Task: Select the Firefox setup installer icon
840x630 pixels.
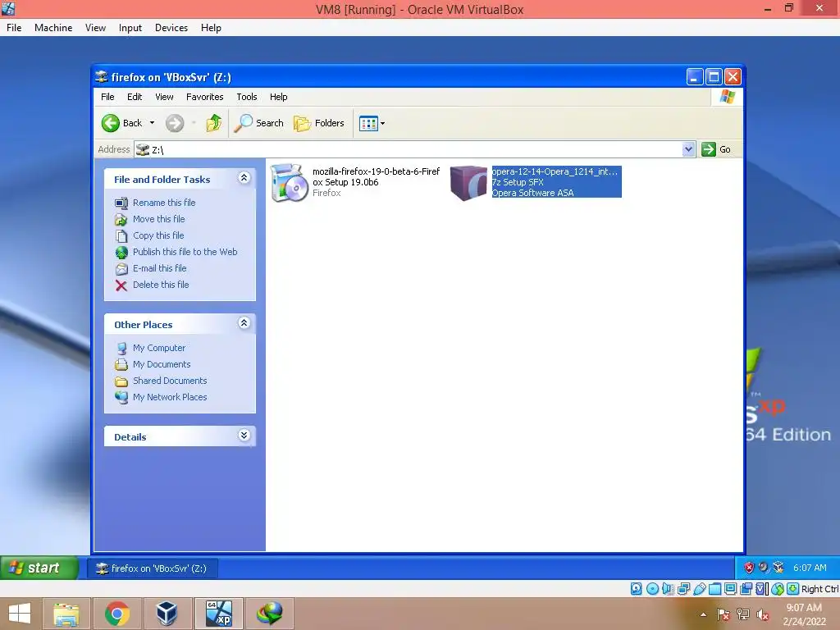Action: pos(289,183)
